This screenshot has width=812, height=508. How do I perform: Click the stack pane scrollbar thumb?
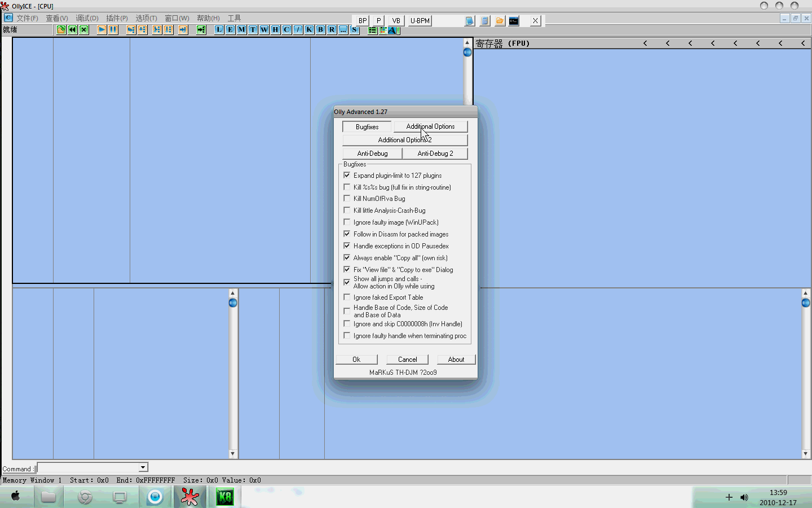pos(806,303)
